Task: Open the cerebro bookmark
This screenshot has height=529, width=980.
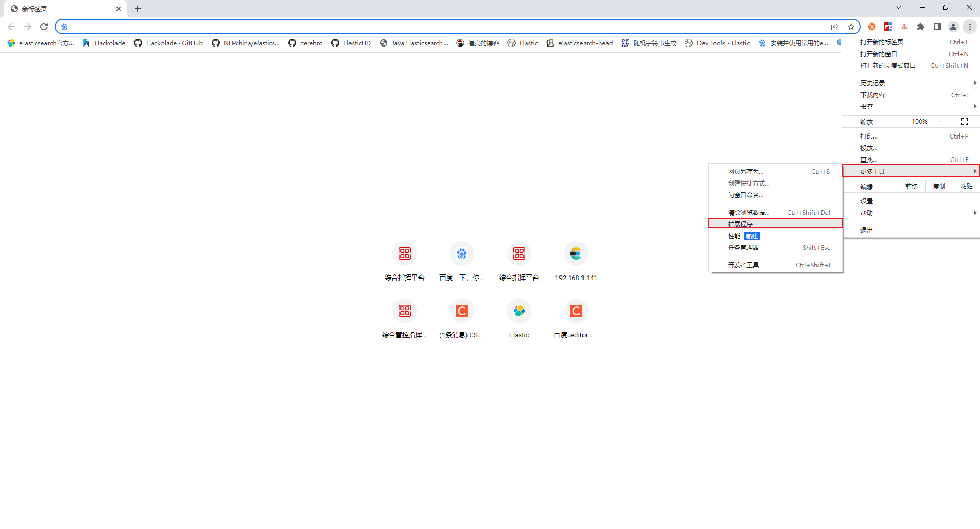Action: click(x=306, y=43)
